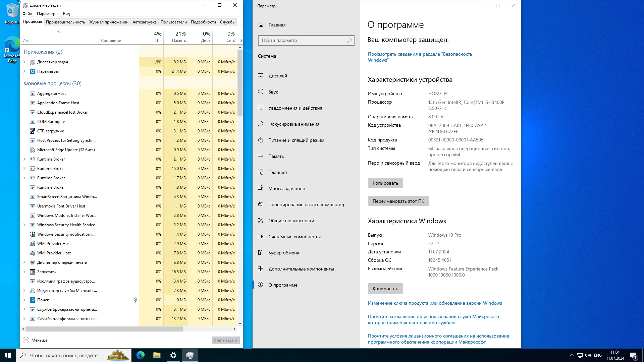Click the Power and sleep icon

click(x=261, y=140)
